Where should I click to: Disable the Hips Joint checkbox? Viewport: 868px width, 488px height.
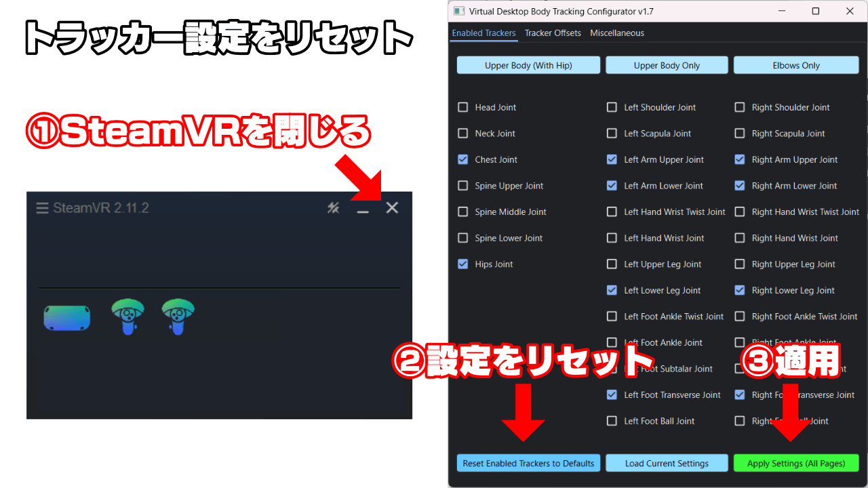(x=463, y=264)
